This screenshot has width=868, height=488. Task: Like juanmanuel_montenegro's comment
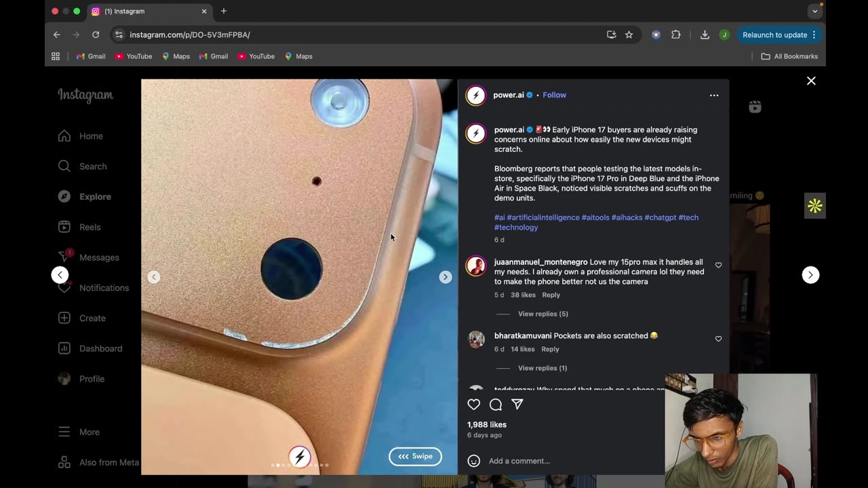718,265
